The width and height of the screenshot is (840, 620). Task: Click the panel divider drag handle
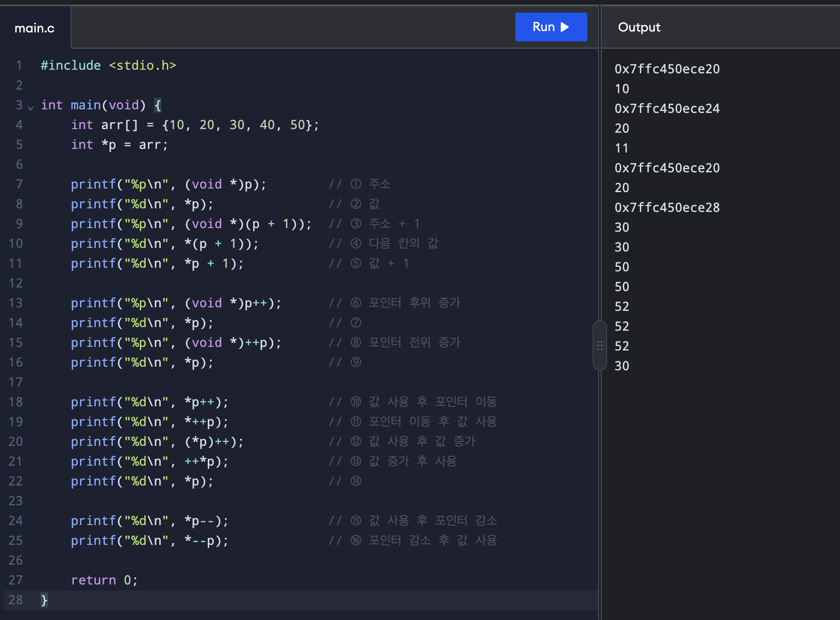599,346
